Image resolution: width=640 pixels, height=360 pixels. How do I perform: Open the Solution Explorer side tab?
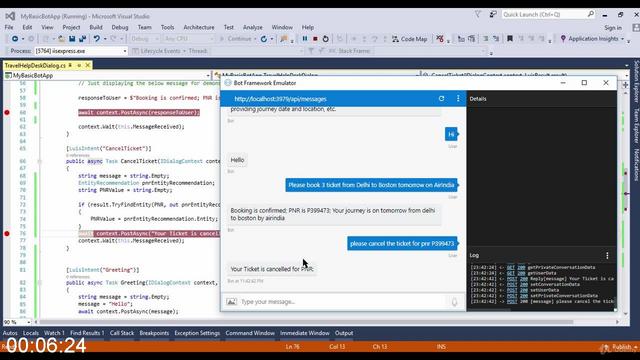636,82
